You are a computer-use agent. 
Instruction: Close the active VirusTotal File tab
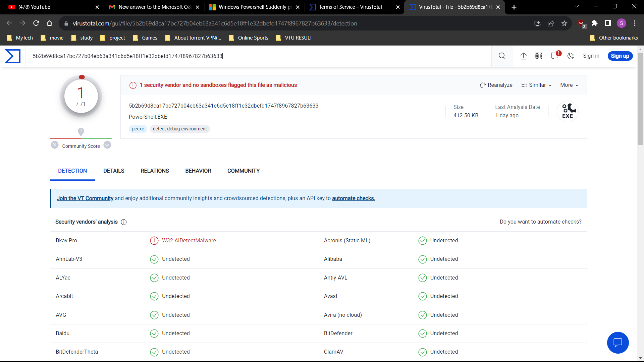(498, 7)
